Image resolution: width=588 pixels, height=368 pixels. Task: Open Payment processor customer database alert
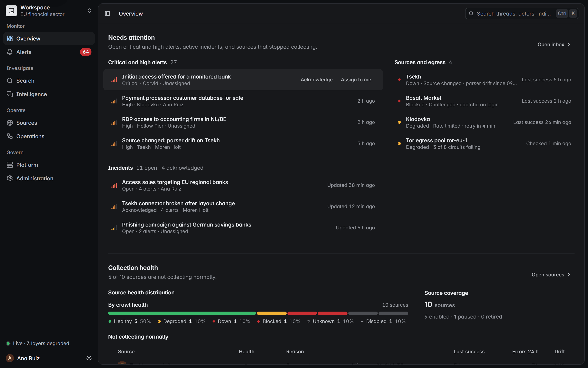point(243,101)
